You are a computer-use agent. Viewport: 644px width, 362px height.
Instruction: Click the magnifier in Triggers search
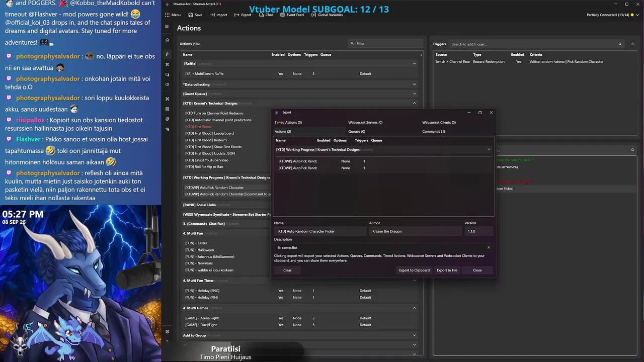coord(620,44)
